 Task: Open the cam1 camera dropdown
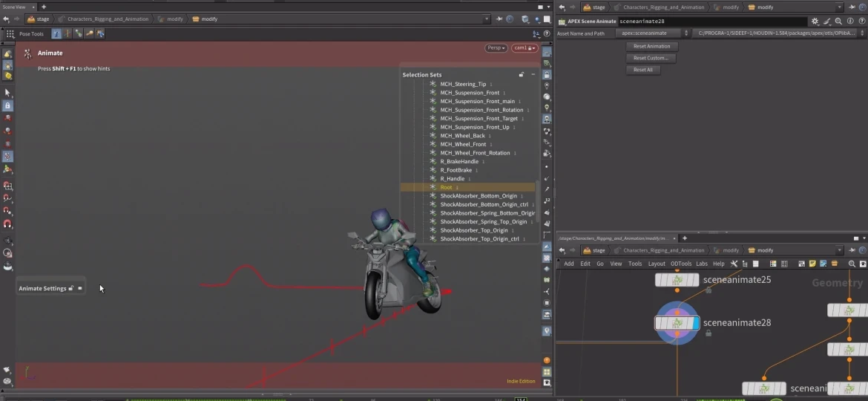[524, 48]
